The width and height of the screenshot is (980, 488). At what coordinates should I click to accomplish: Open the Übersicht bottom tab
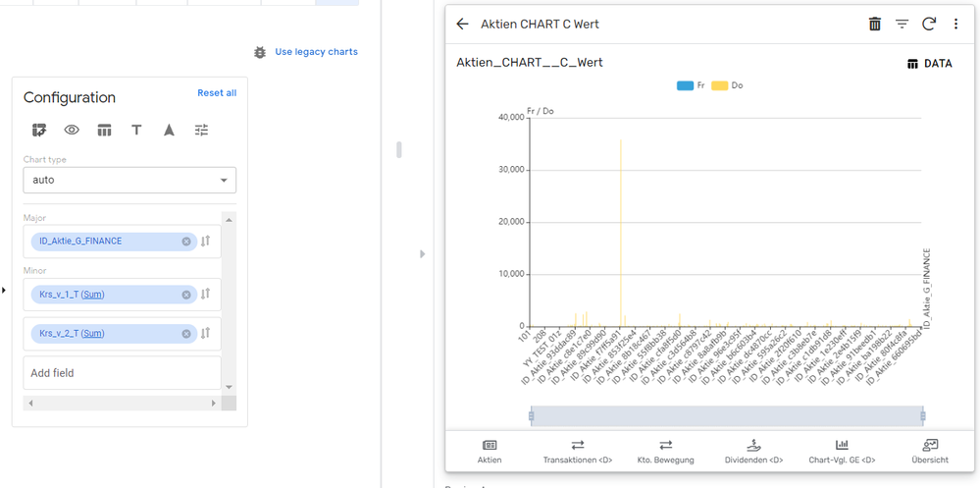coord(930,451)
